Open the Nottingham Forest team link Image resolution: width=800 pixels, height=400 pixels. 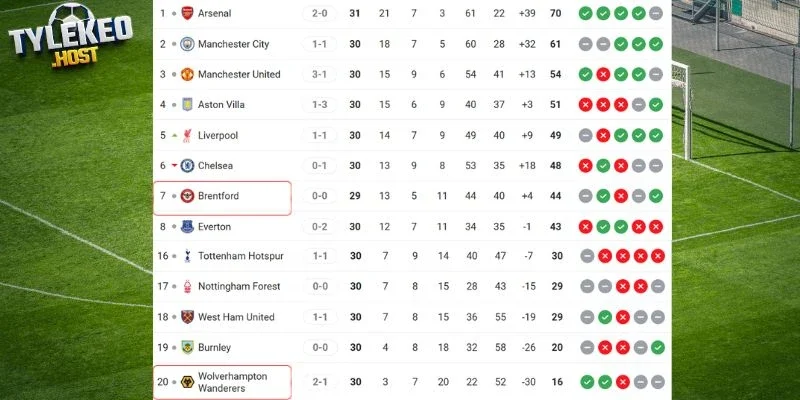click(239, 287)
